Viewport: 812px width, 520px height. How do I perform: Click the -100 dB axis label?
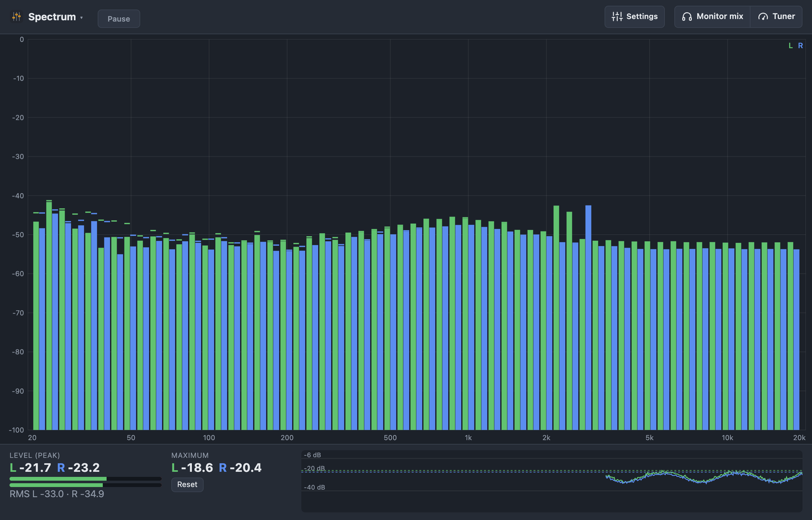click(17, 430)
